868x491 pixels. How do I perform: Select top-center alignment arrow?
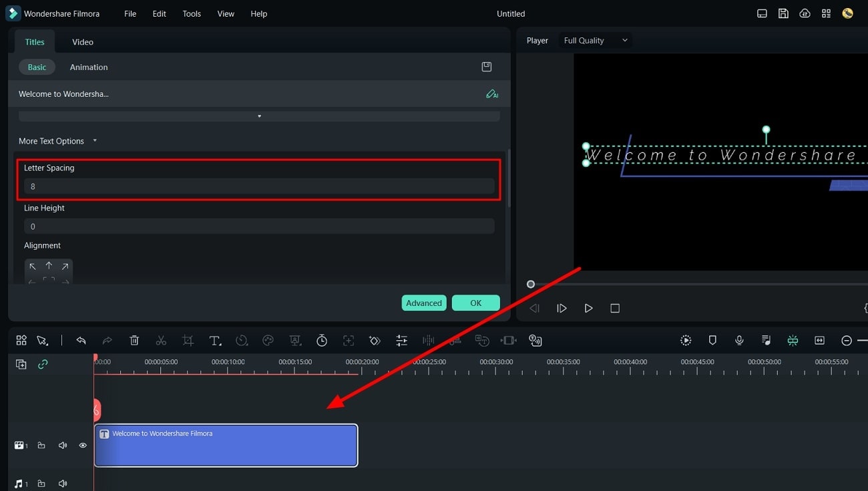(49, 266)
